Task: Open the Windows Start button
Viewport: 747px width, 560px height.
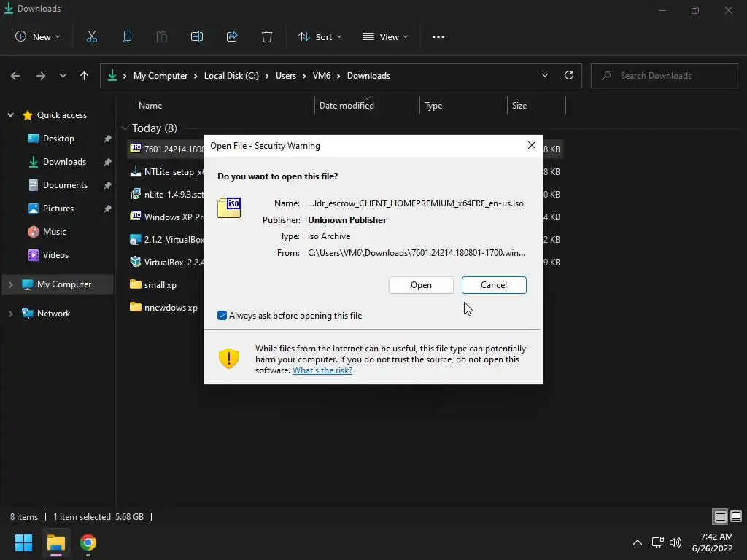Action: pos(23,542)
